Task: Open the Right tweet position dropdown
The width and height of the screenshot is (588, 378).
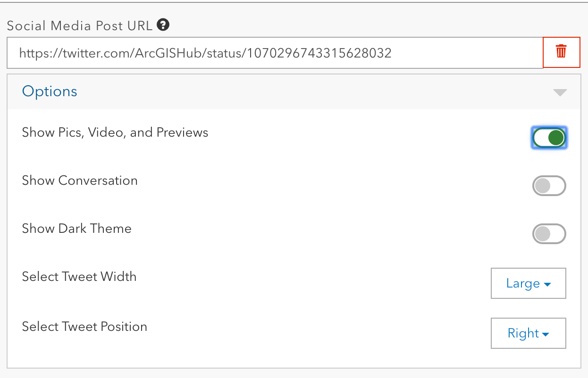Action: point(528,334)
